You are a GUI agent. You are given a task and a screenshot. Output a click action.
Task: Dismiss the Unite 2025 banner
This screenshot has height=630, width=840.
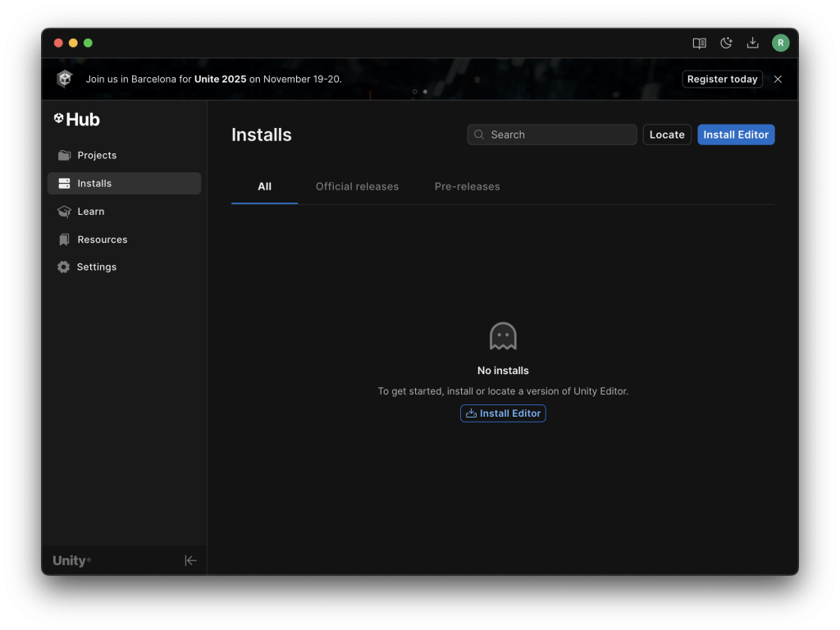click(778, 79)
